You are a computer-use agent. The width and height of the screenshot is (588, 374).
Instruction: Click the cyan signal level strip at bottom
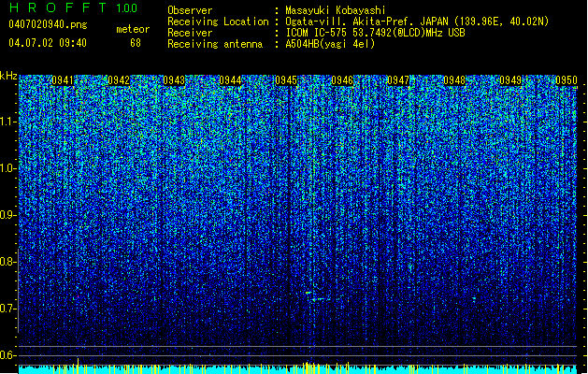[x=297, y=369]
